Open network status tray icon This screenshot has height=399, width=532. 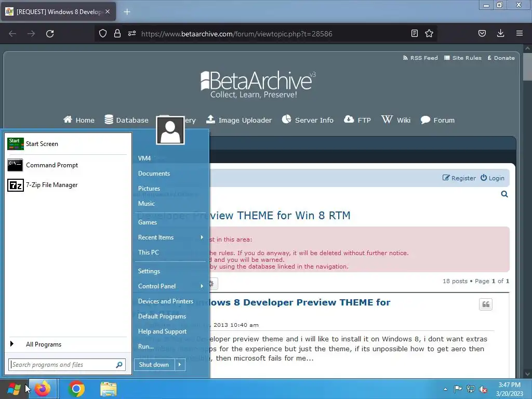coord(471,389)
